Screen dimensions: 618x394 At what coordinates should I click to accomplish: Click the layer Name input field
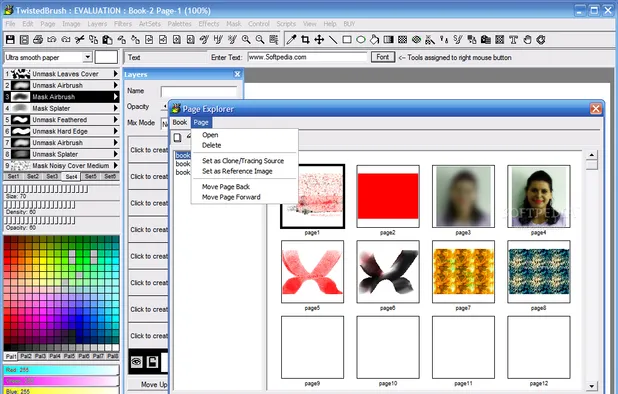tap(199, 91)
